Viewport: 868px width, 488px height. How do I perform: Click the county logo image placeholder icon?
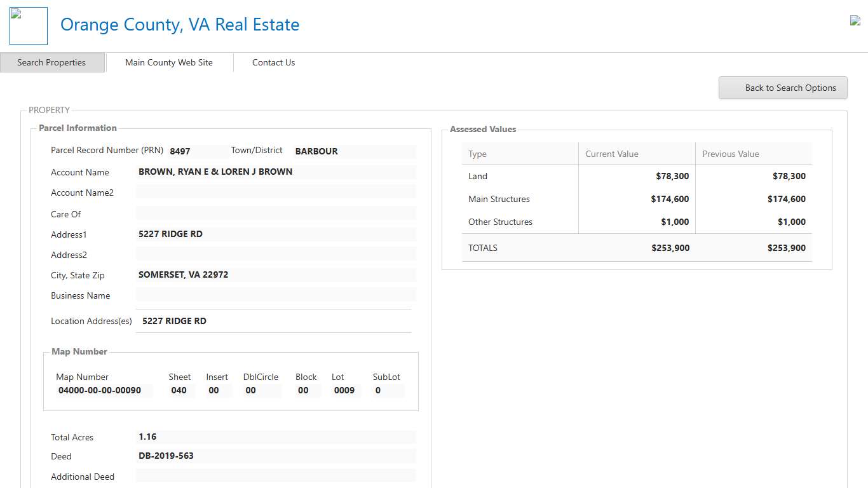28,25
